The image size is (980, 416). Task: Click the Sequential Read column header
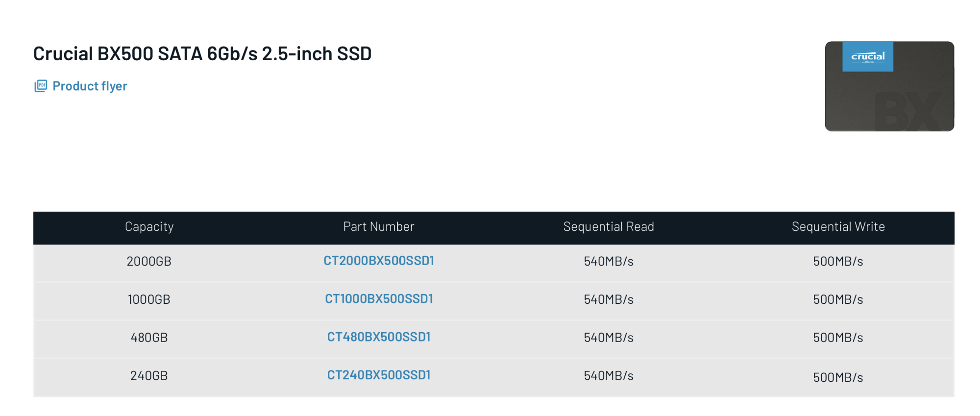(x=609, y=226)
